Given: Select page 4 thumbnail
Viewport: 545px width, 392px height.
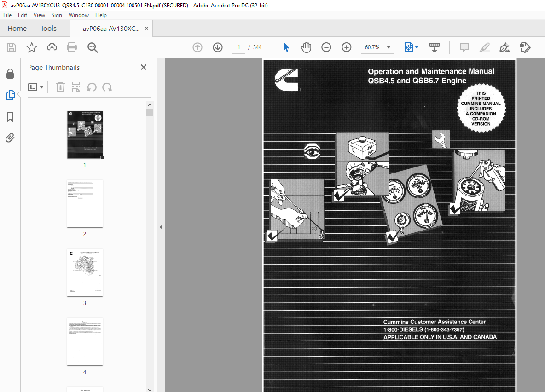Looking at the screenshot, I should pos(85,341).
